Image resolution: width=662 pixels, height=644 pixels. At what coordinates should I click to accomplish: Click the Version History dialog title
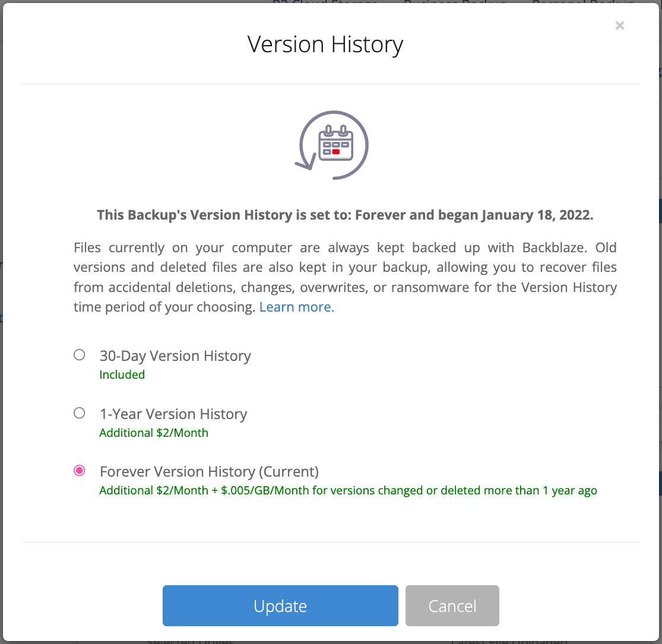[x=325, y=45]
